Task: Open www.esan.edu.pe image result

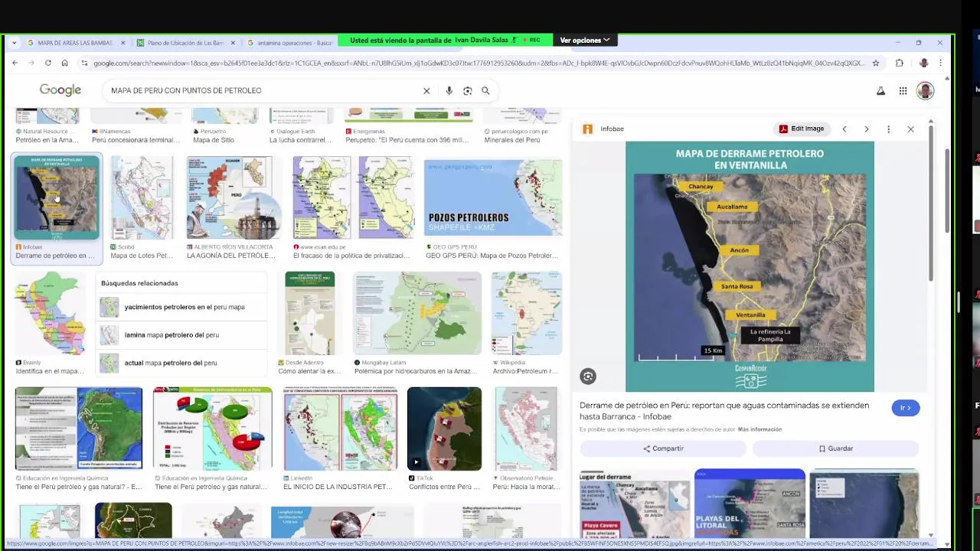Action: (x=354, y=198)
